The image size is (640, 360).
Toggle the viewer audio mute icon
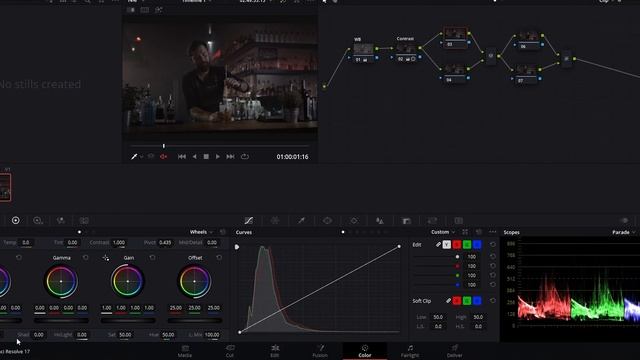click(163, 157)
